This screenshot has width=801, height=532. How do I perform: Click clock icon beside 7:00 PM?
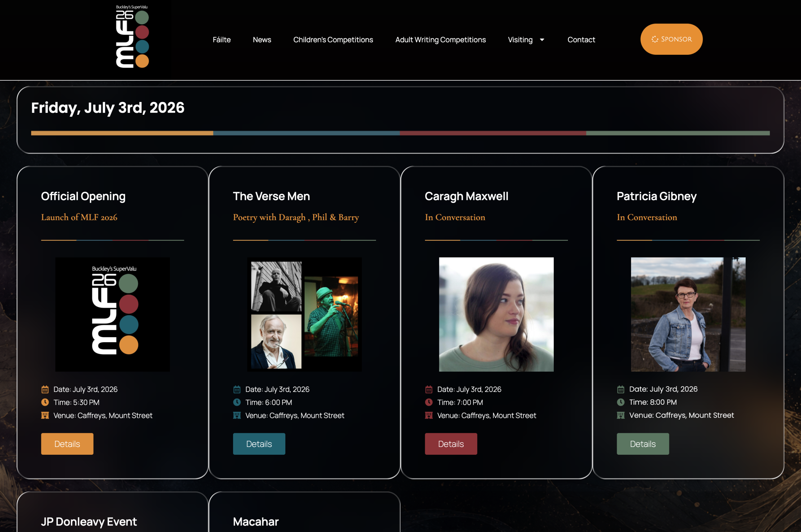point(429,403)
